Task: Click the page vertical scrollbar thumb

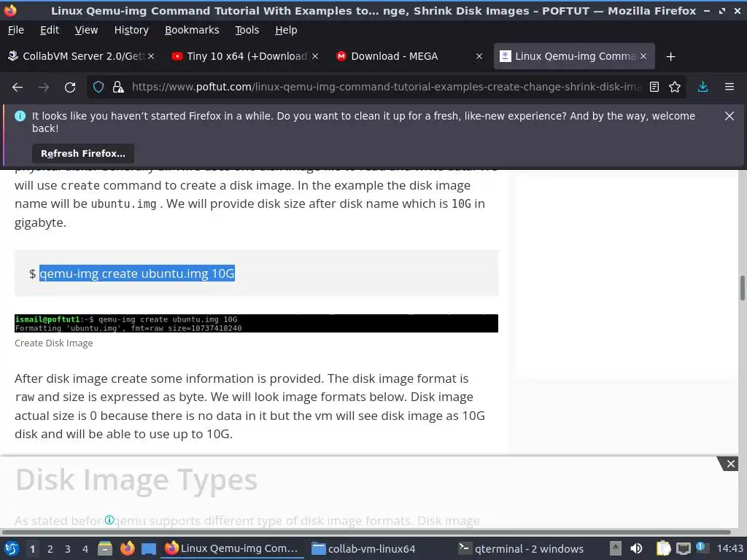Action: click(742, 287)
